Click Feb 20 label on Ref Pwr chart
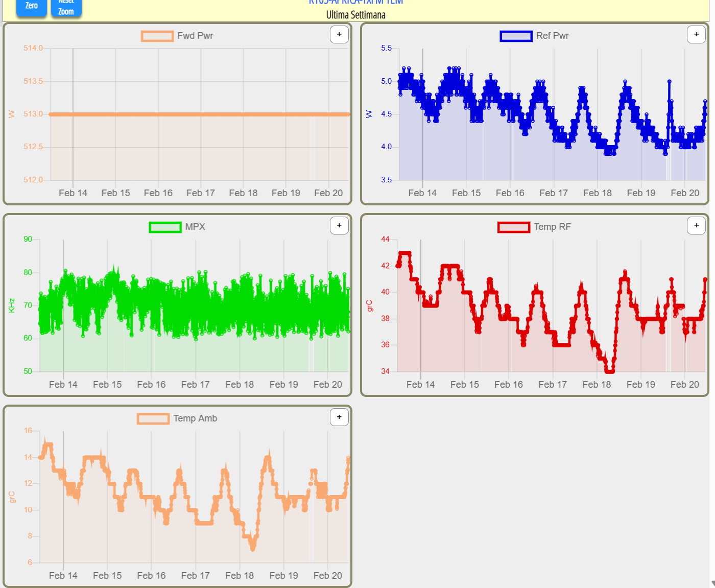Image resolution: width=715 pixels, height=588 pixels. pyautogui.click(x=685, y=193)
